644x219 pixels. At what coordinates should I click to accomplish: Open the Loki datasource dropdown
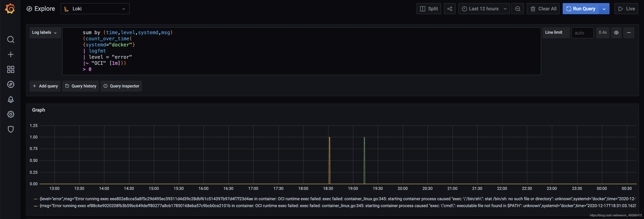pos(95,9)
